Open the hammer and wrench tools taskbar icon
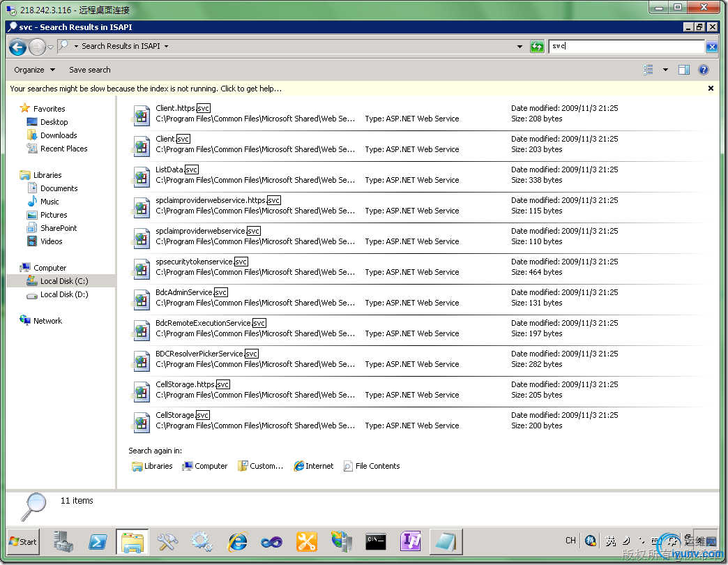This screenshot has width=728, height=565. [x=167, y=542]
